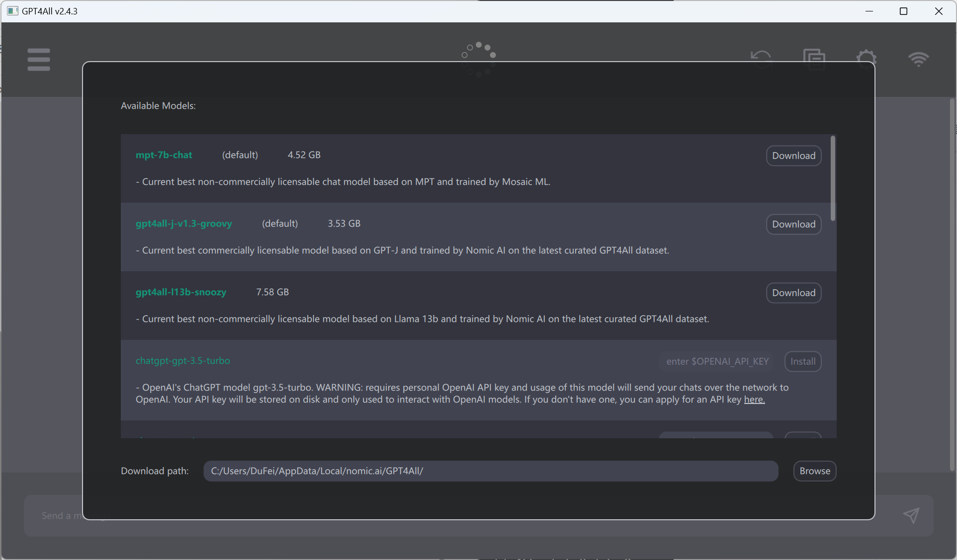Close the GPT4All window

pos(939,11)
